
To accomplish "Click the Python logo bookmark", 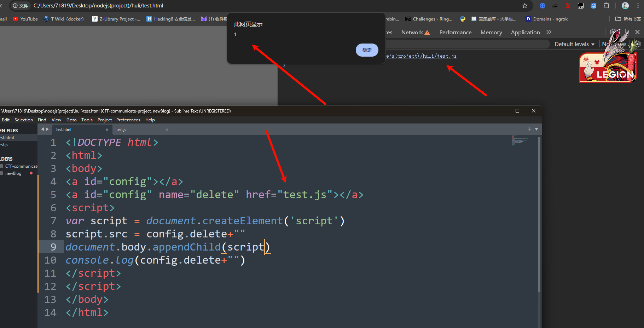I will click(x=463, y=19).
